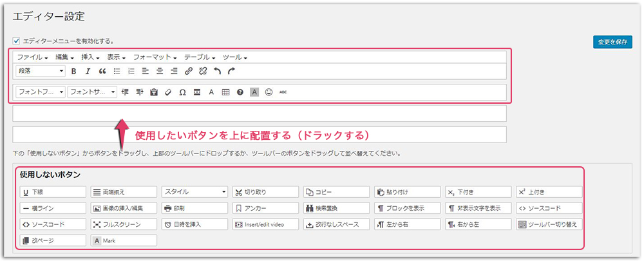Click the special character omega icon
Image resolution: width=644 pixels, height=261 pixels.
[x=182, y=92]
